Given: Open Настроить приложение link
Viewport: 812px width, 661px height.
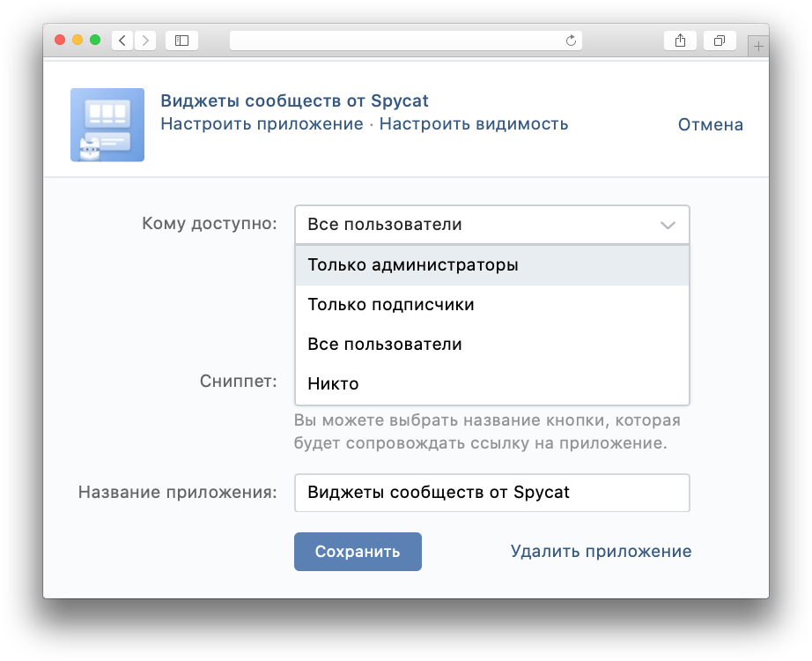Looking at the screenshot, I should [262, 124].
